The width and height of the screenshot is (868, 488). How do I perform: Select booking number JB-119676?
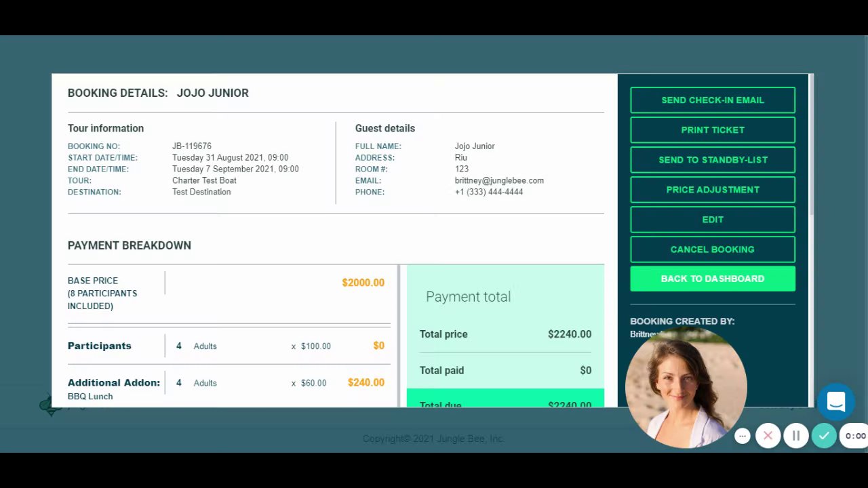coord(192,146)
